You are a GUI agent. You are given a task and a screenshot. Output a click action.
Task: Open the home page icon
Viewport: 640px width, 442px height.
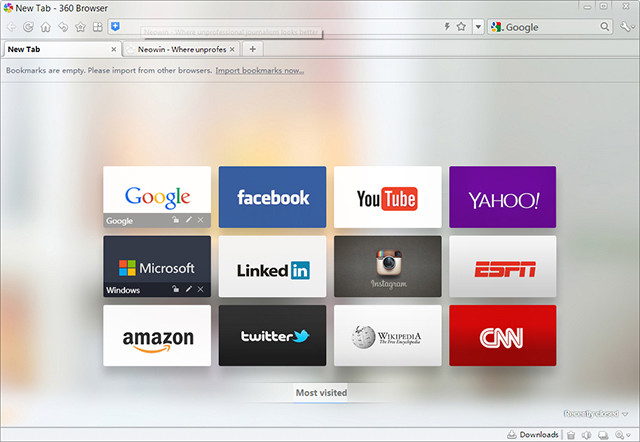(45, 27)
